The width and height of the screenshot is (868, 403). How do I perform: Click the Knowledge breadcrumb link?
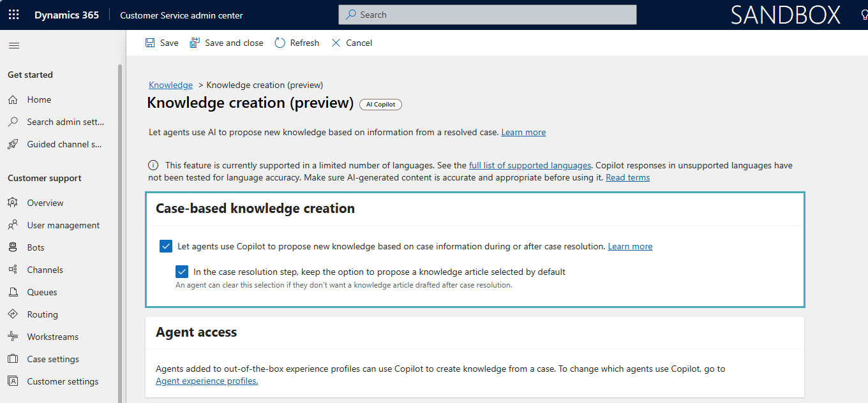click(x=170, y=85)
